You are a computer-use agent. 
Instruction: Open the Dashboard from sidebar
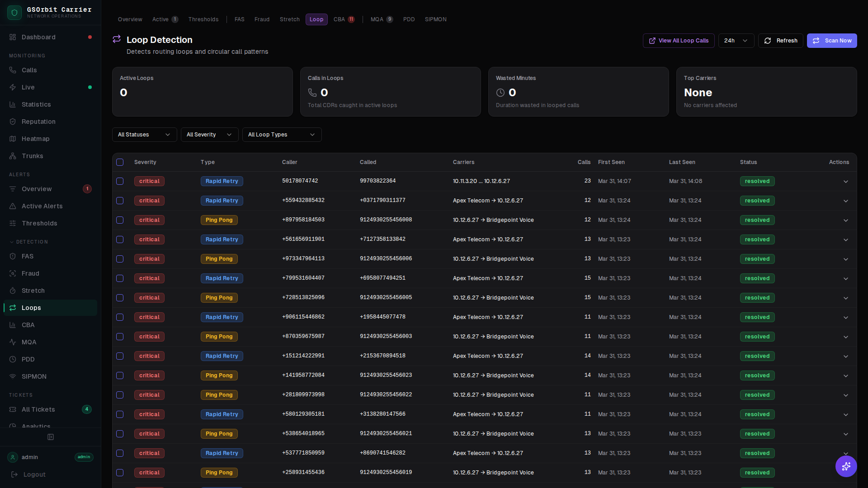[38, 37]
